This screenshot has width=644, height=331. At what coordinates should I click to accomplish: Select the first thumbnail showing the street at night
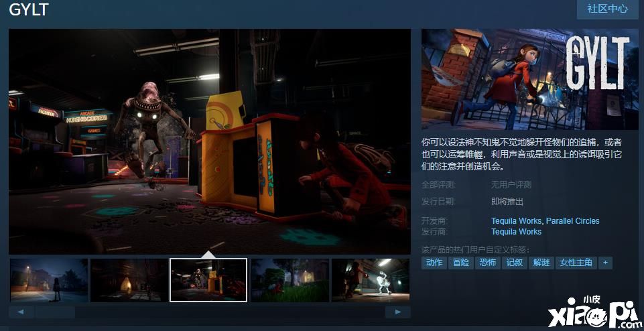(x=49, y=280)
